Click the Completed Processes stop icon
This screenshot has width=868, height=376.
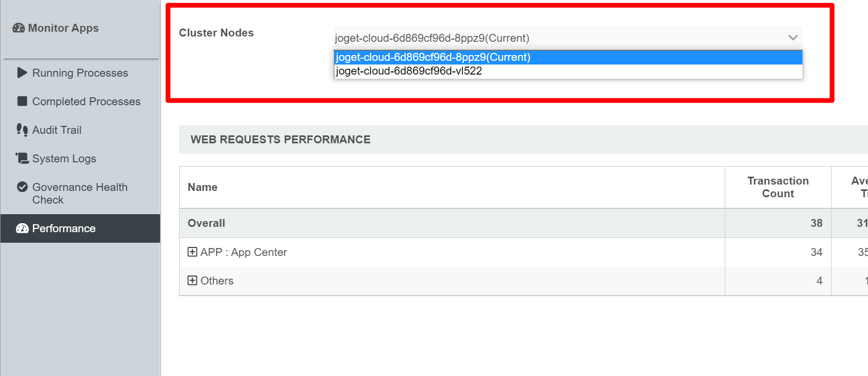pos(22,101)
